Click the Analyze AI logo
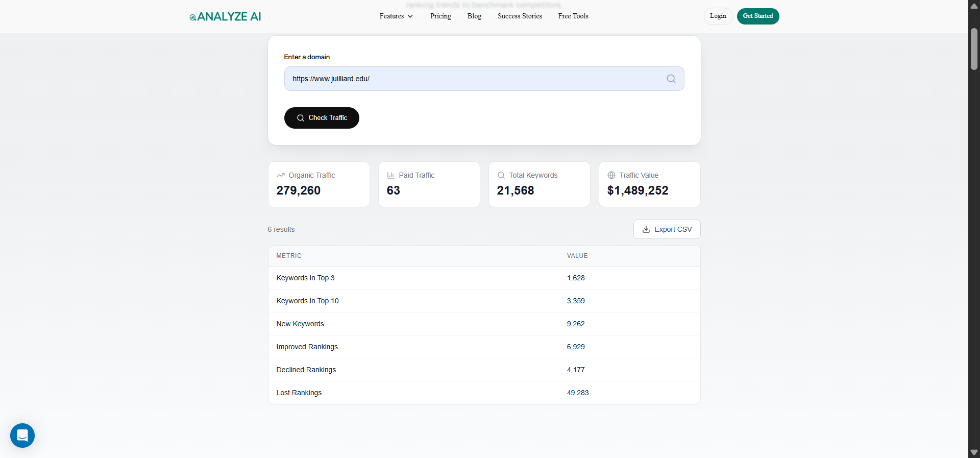Viewport: 980px width, 458px height. (x=225, y=16)
